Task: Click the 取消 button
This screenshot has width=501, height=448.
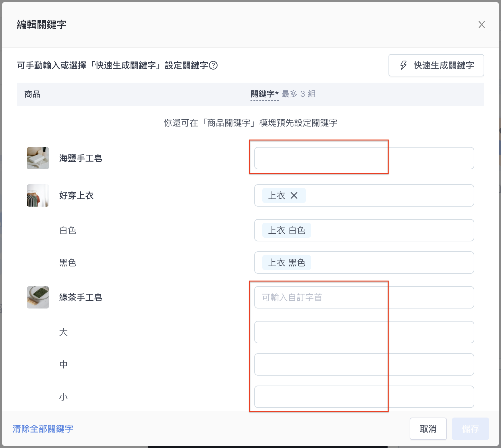Action: pyautogui.click(x=428, y=429)
